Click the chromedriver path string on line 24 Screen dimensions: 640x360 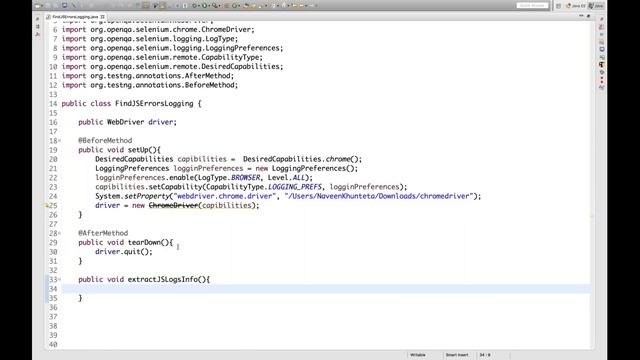tap(378, 196)
